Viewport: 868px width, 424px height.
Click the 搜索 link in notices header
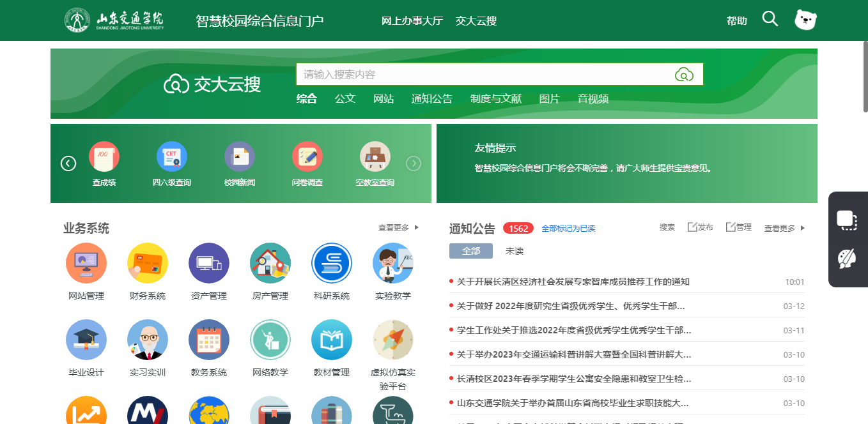[x=667, y=227]
